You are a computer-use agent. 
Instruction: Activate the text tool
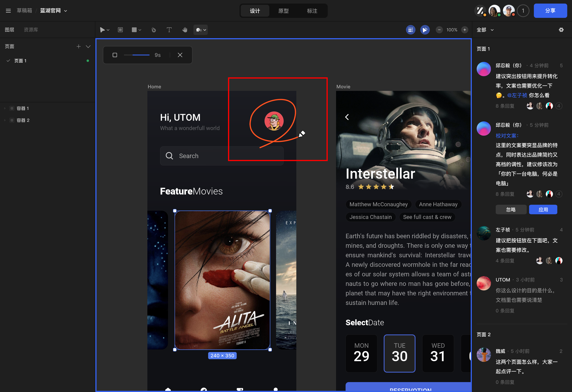tap(169, 30)
